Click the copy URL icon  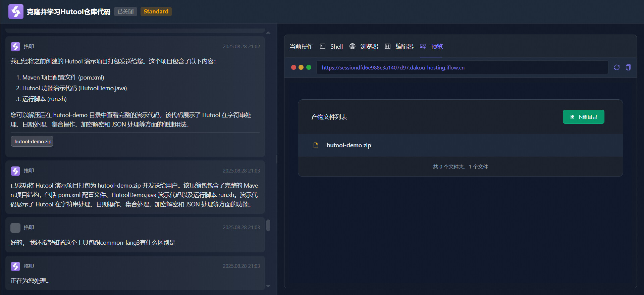click(x=628, y=67)
